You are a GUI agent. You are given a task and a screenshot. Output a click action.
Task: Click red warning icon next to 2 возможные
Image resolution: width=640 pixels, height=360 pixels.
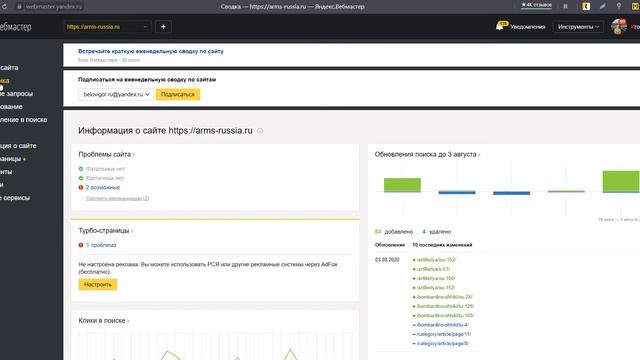(x=81, y=187)
